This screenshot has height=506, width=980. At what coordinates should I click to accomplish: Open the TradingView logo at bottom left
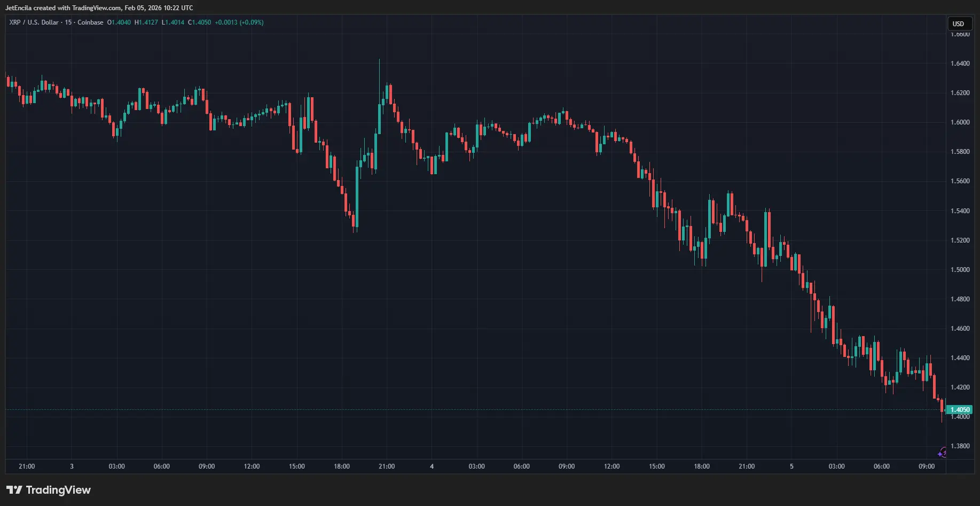click(x=49, y=490)
